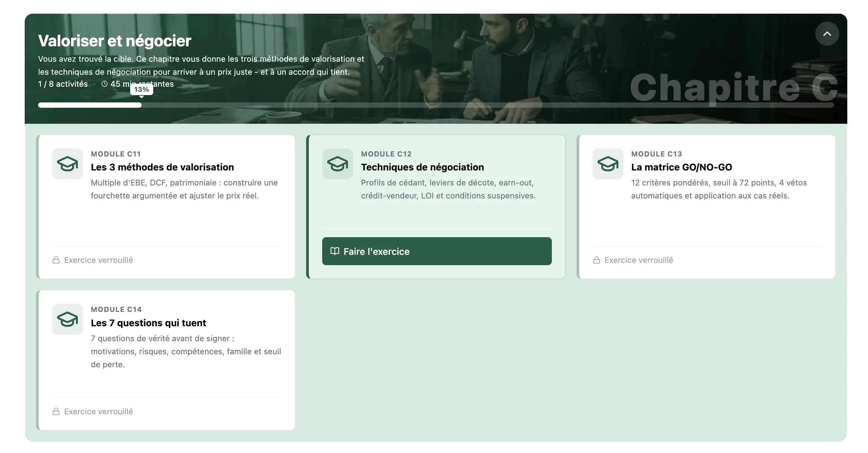Viewport: 868px width, 453px height.
Task: Click the Module C12 description about Profils de cédant
Action: click(448, 189)
